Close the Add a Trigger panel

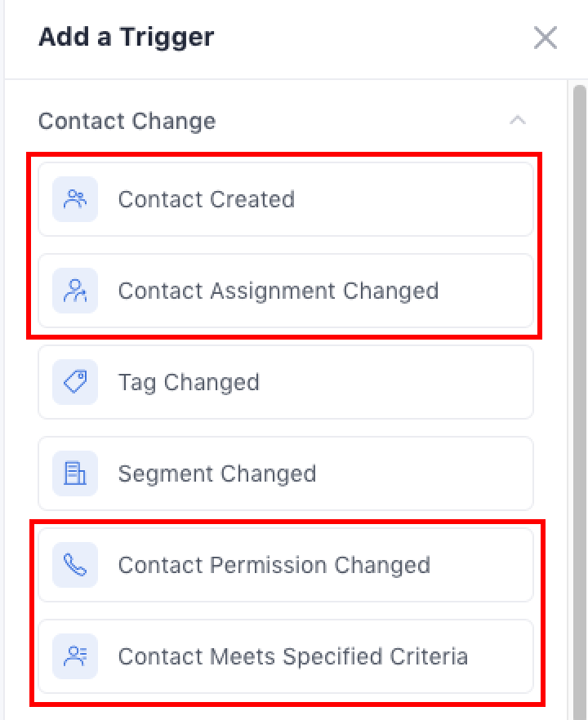click(x=545, y=38)
